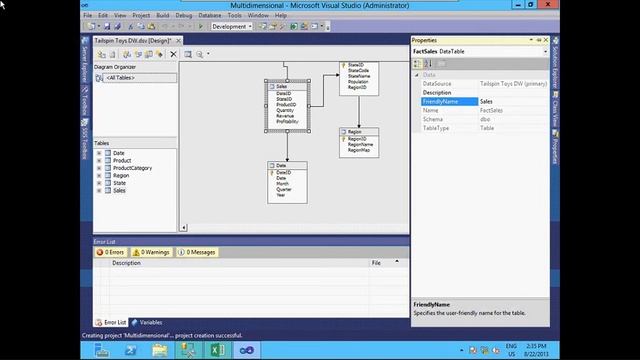Select the Description property row

click(x=484, y=93)
